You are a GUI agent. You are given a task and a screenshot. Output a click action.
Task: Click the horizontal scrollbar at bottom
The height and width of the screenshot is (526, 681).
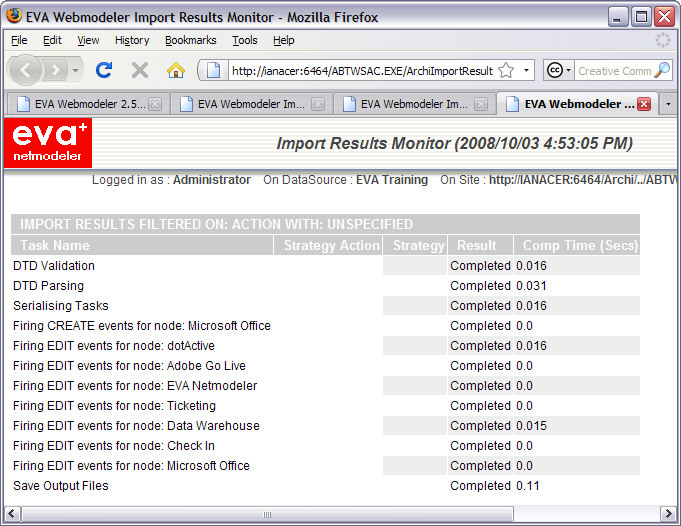(330, 513)
